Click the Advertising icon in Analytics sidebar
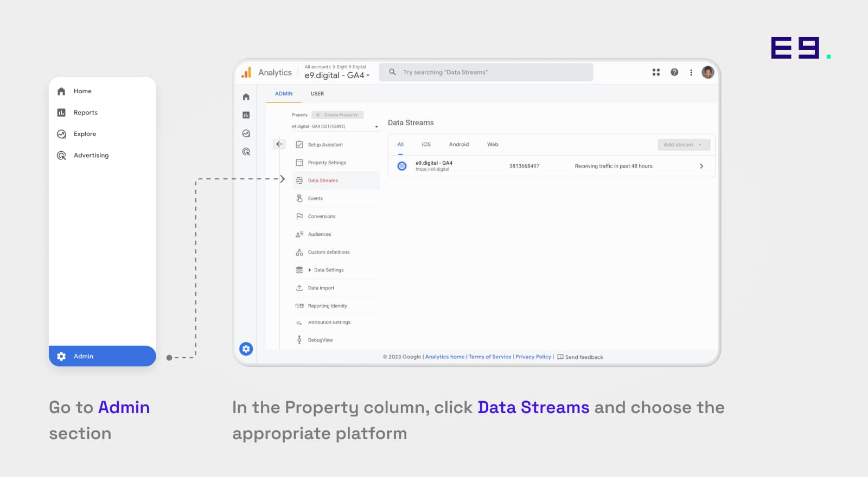The width and height of the screenshot is (868, 477). click(246, 152)
